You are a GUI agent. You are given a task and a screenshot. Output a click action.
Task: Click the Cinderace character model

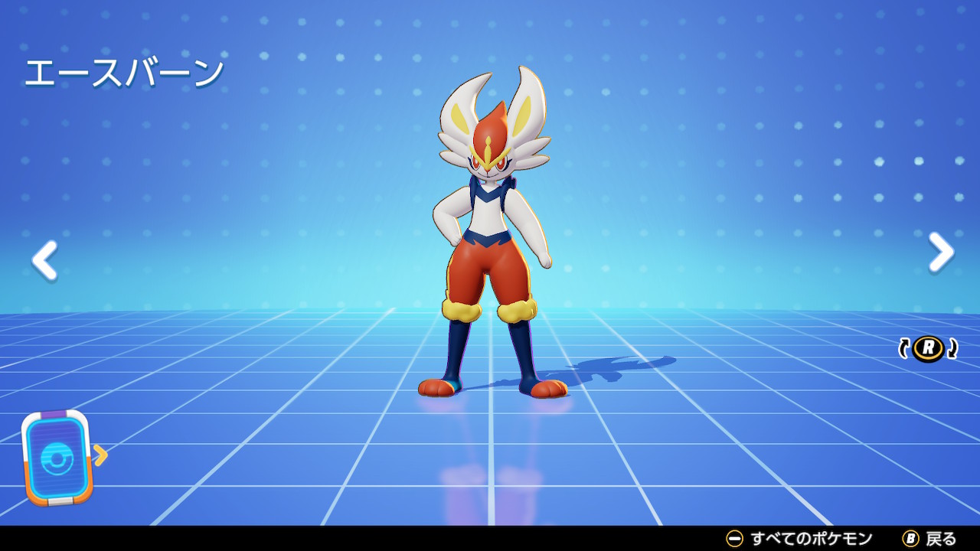tap(493, 232)
